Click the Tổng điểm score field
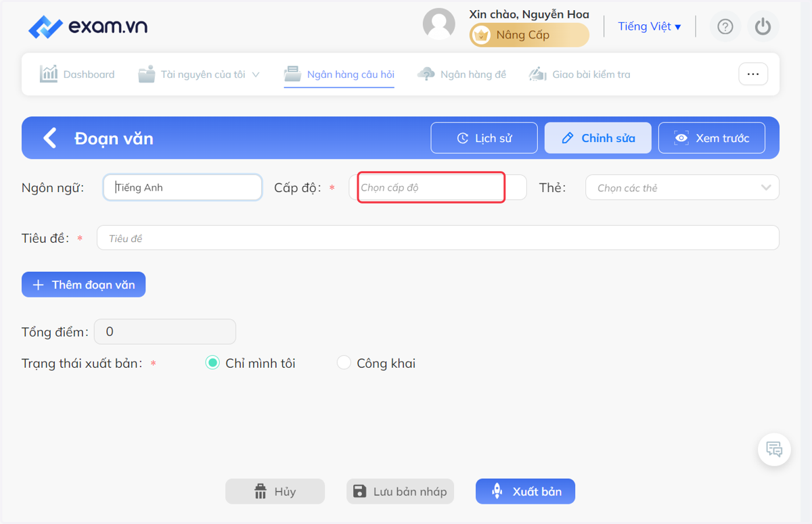Image resolution: width=812 pixels, height=524 pixels. pyautogui.click(x=165, y=332)
